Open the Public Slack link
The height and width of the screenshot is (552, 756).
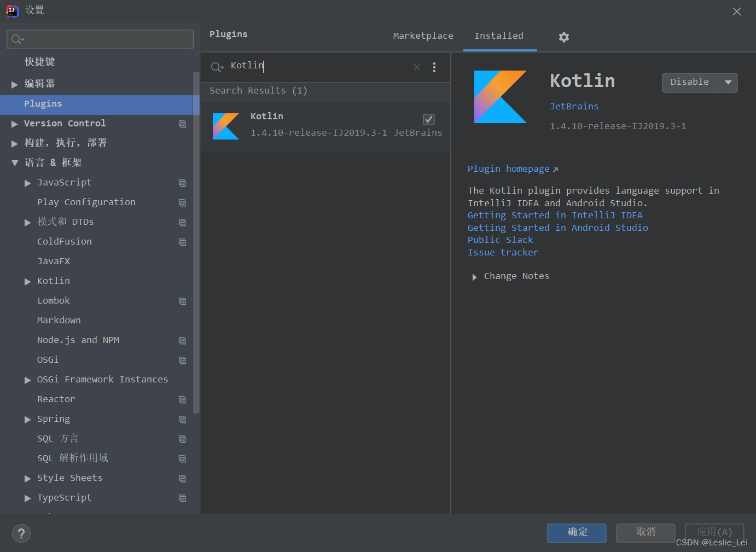[500, 240]
